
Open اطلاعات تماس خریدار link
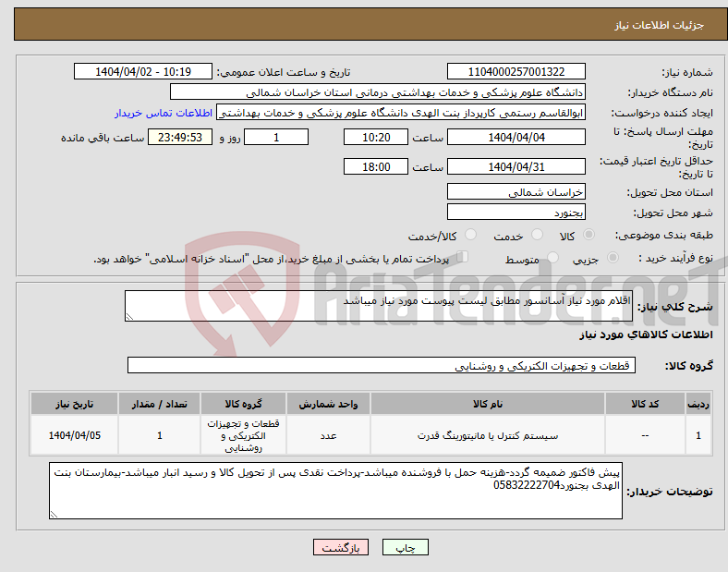164,113
